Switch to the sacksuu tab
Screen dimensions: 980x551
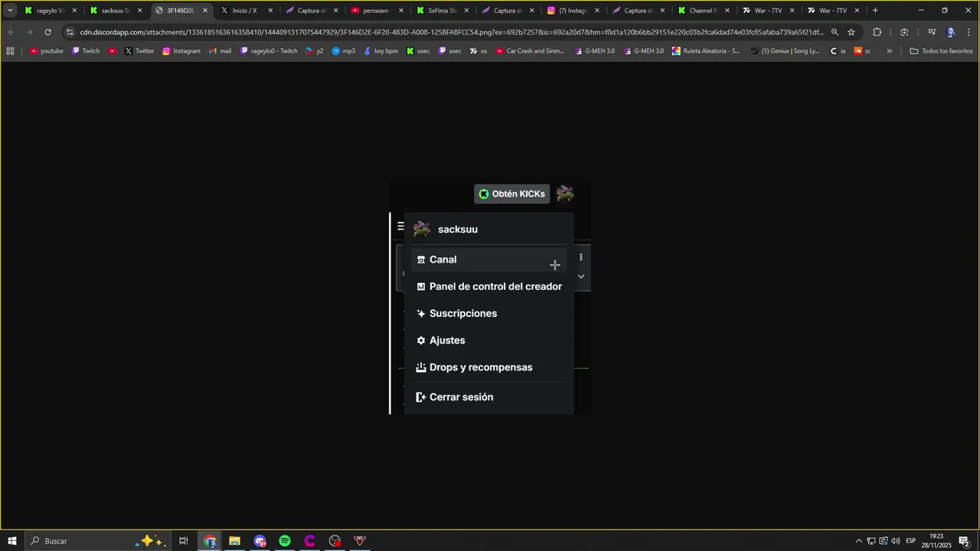point(116,11)
